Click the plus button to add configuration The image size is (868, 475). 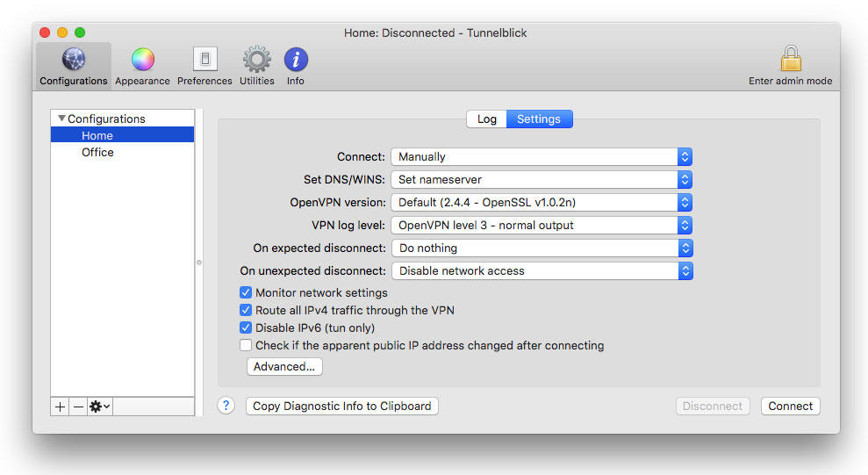60,407
